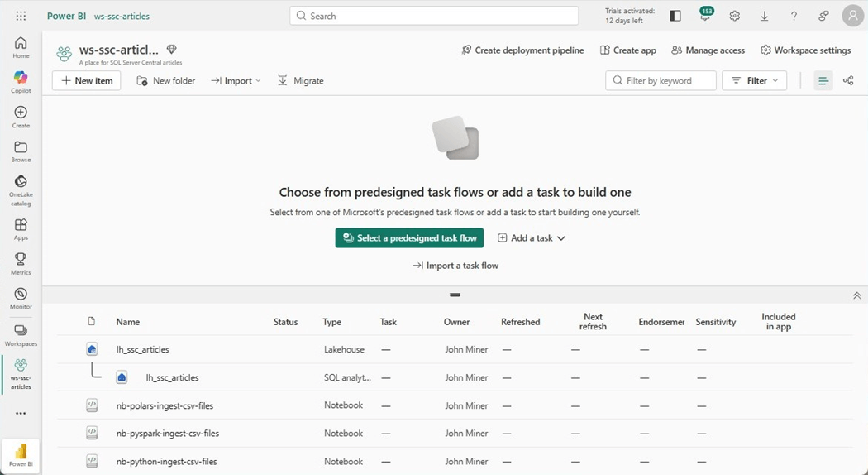The image size is (868, 475).
Task: Switch to lineage view
Action: (848, 80)
